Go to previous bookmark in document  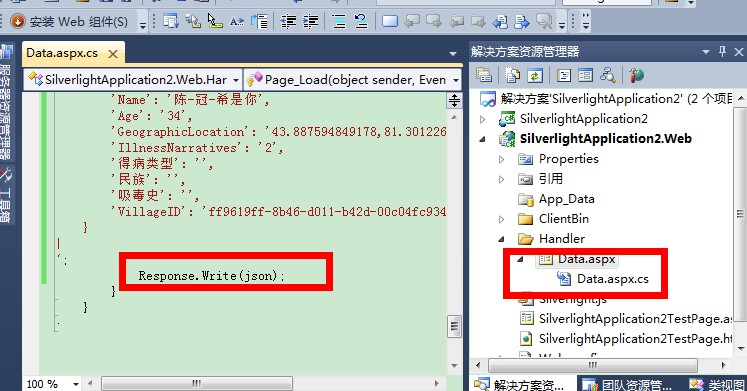point(500,21)
